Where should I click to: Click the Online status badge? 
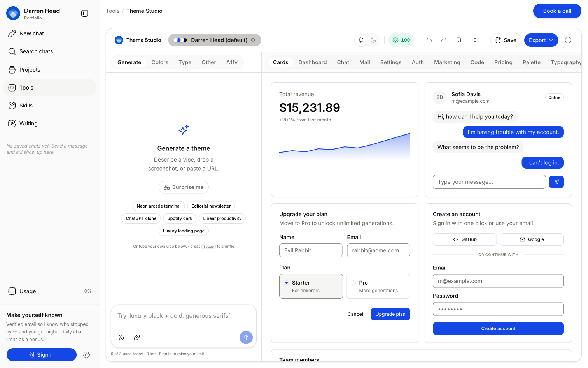point(554,97)
